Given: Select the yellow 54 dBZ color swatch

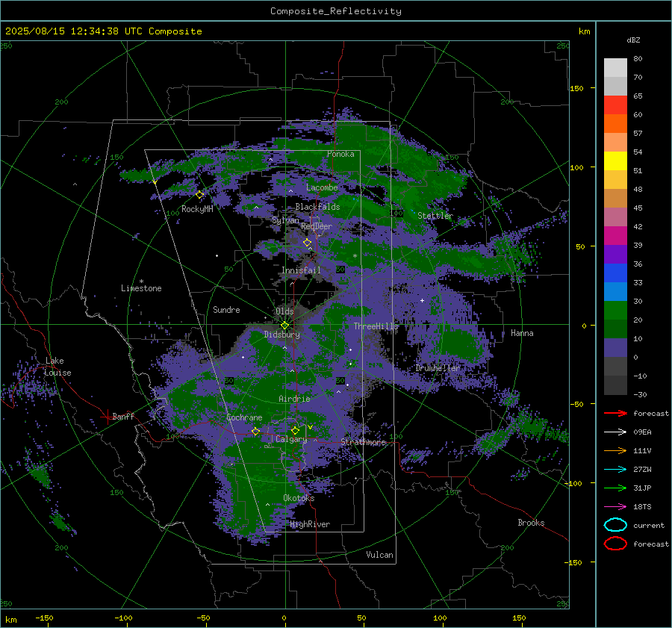Looking at the screenshot, I should click(x=615, y=161).
